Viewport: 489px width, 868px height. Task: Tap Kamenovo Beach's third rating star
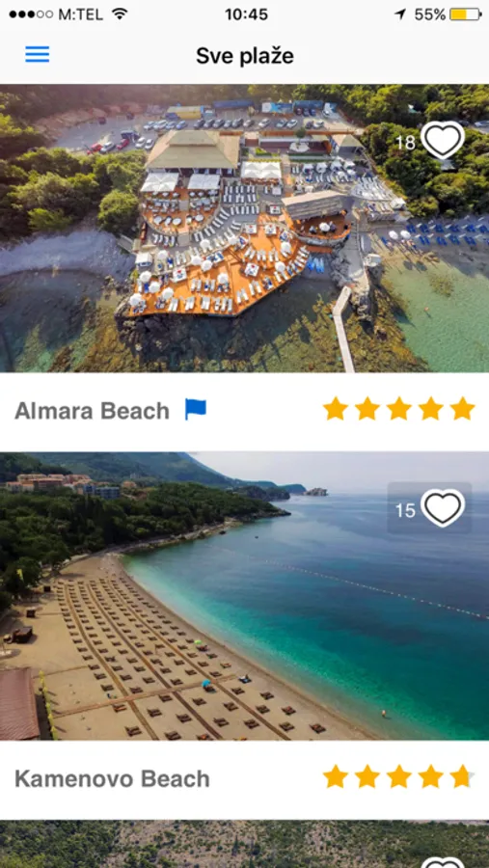click(398, 776)
